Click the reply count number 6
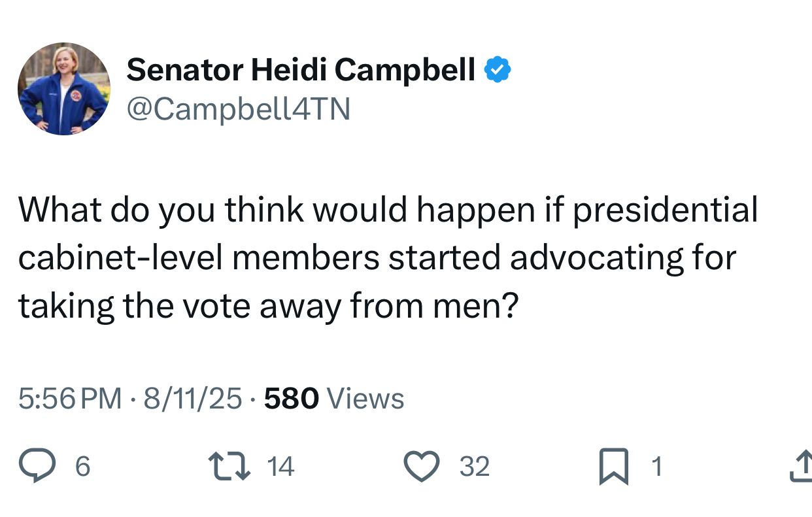This screenshot has width=812, height=517. point(83,467)
